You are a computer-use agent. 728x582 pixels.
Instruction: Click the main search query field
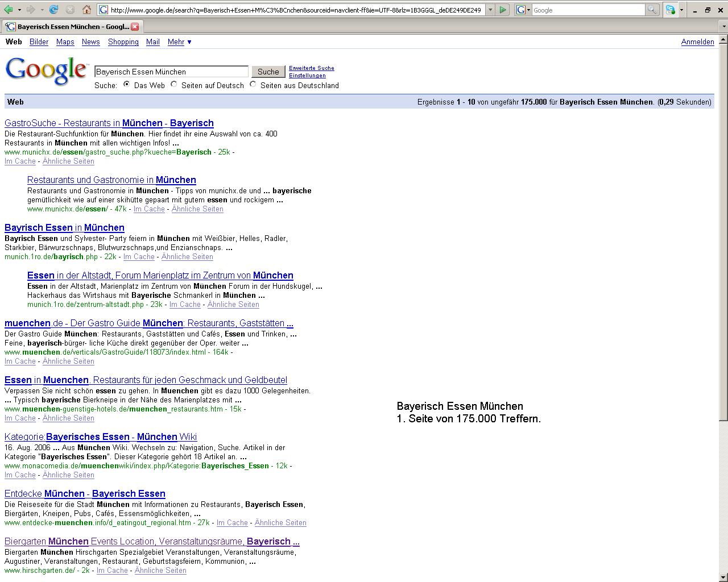coord(171,72)
